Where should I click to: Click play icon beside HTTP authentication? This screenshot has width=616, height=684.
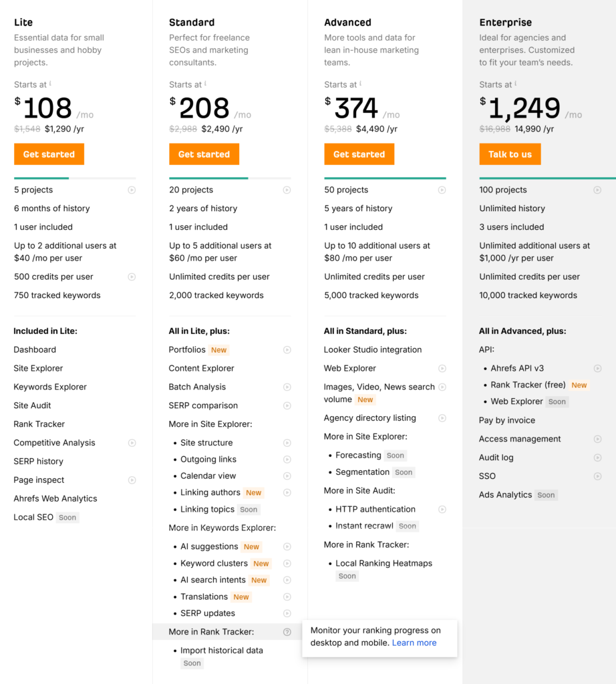442,510
